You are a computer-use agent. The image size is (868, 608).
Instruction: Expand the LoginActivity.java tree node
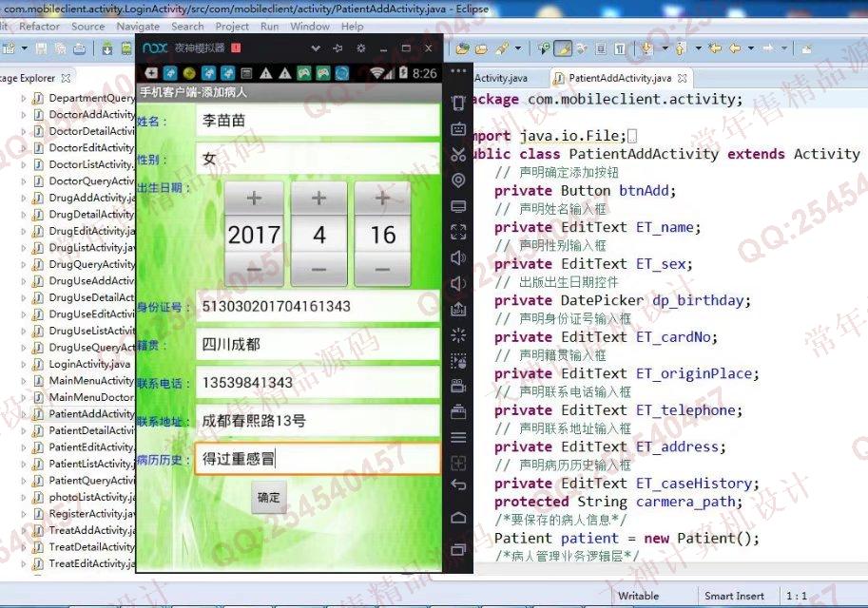(23, 364)
